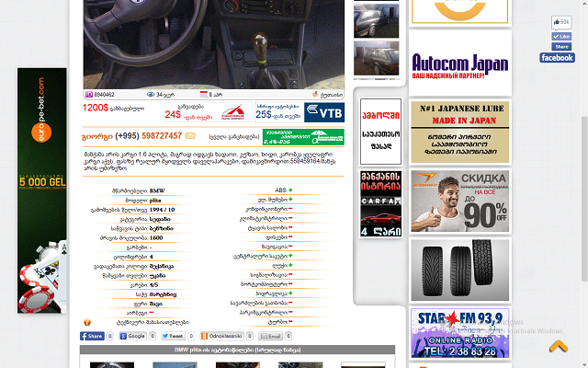The image size is (588, 368).
Task: Click the engine volume value '1600'
Action: point(156,237)
